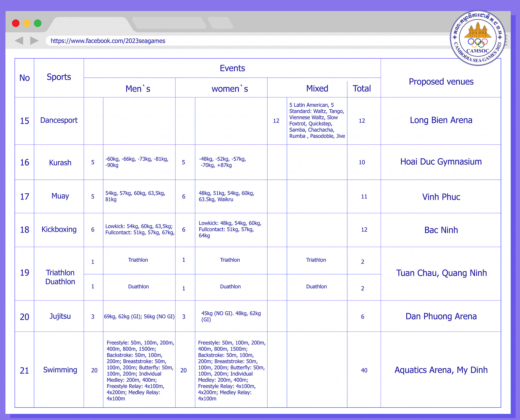Click the Vinh Phuc venue

[441, 197]
